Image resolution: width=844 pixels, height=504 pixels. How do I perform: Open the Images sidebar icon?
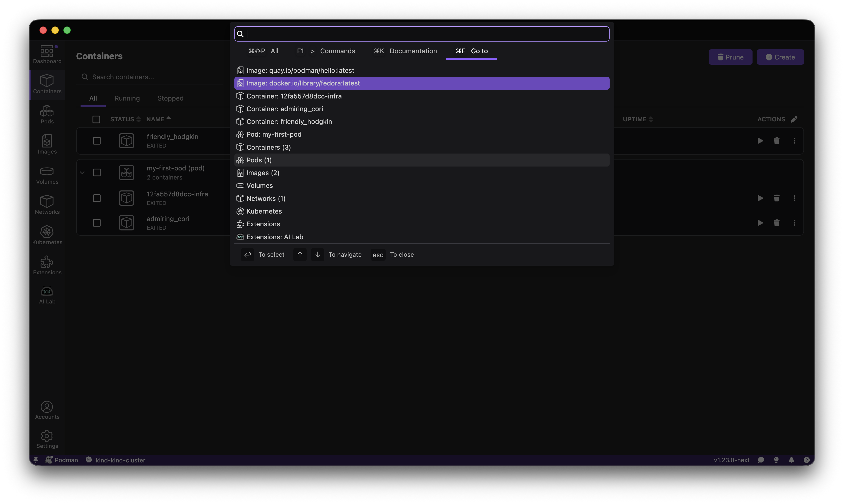47,144
